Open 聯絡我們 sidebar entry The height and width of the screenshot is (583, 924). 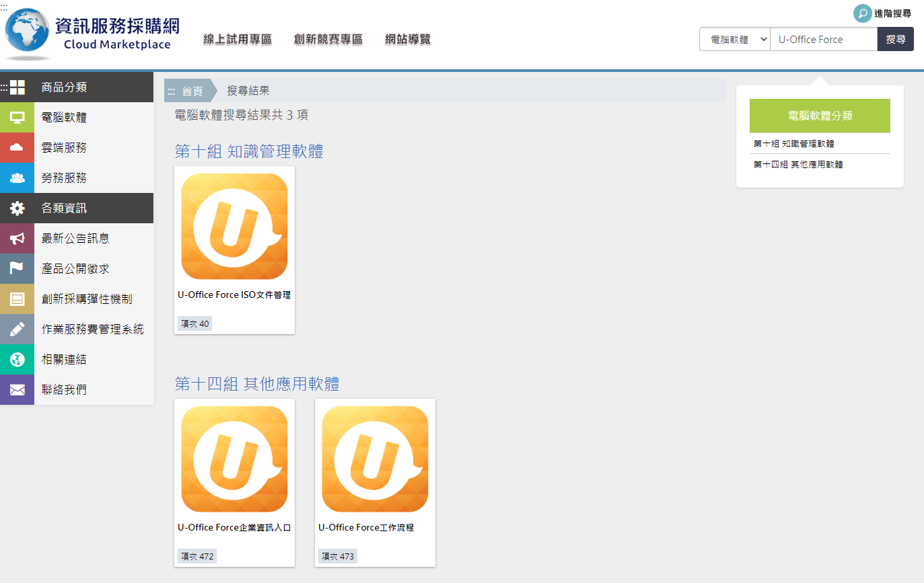(x=64, y=390)
